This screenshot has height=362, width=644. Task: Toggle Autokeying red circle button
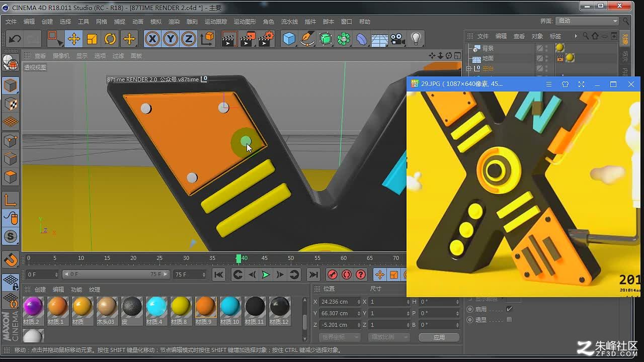tap(347, 275)
